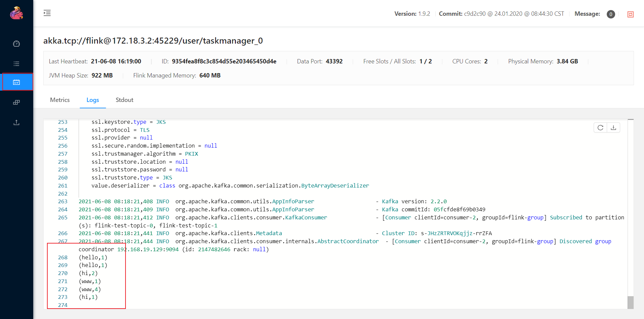Toggle the sidebar collapse menu icon
This screenshot has width=644, height=319.
click(x=47, y=13)
